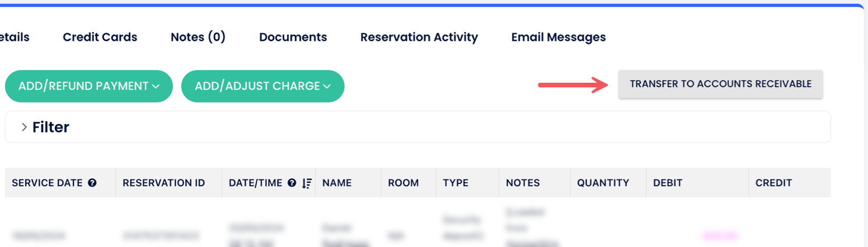The height and width of the screenshot is (247, 868).
Task: Click Date/Time help question-mark icon
Action: (292, 183)
